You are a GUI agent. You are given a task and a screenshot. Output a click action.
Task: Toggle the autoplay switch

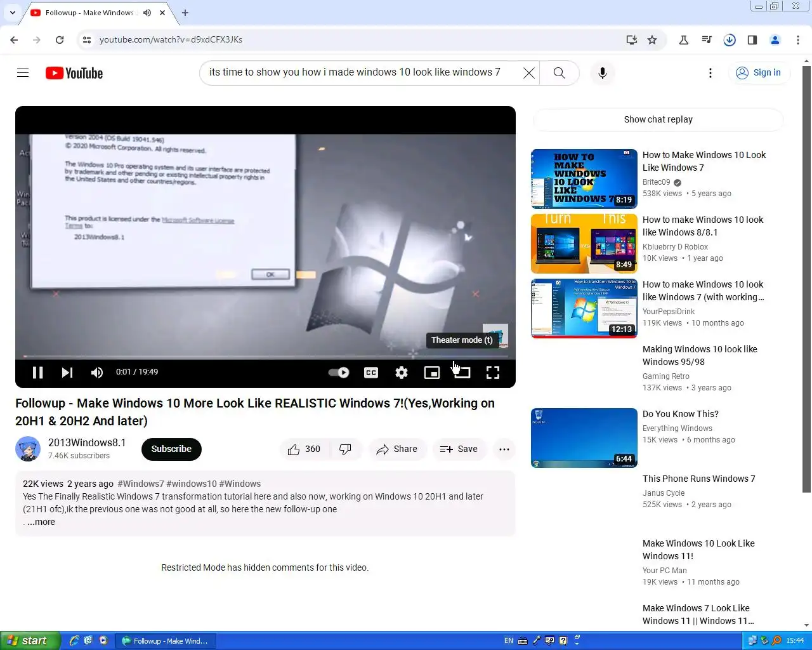[339, 373]
